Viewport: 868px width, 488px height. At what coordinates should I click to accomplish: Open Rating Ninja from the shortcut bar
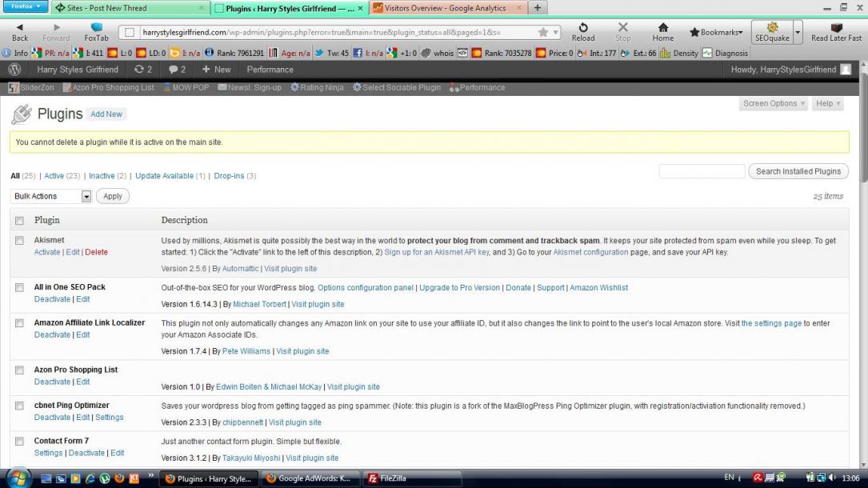coord(317,87)
